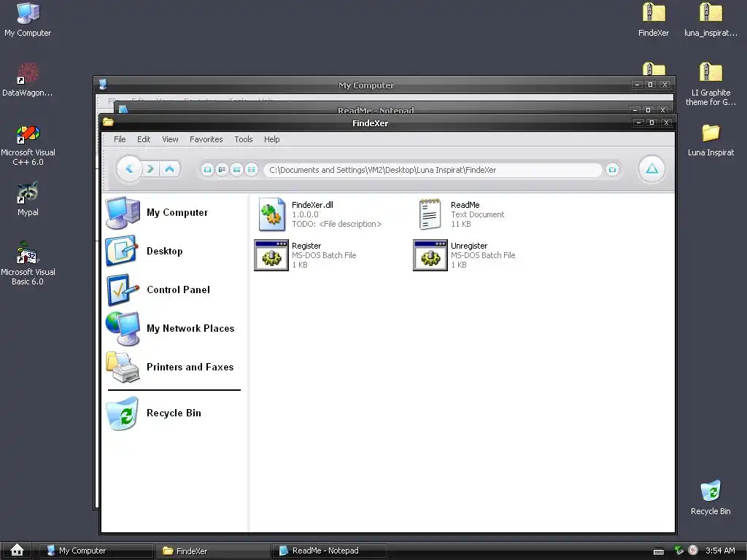This screenshot has width=747, height=560.
Task: Open the Favorites menu
Action: [206, 139]
